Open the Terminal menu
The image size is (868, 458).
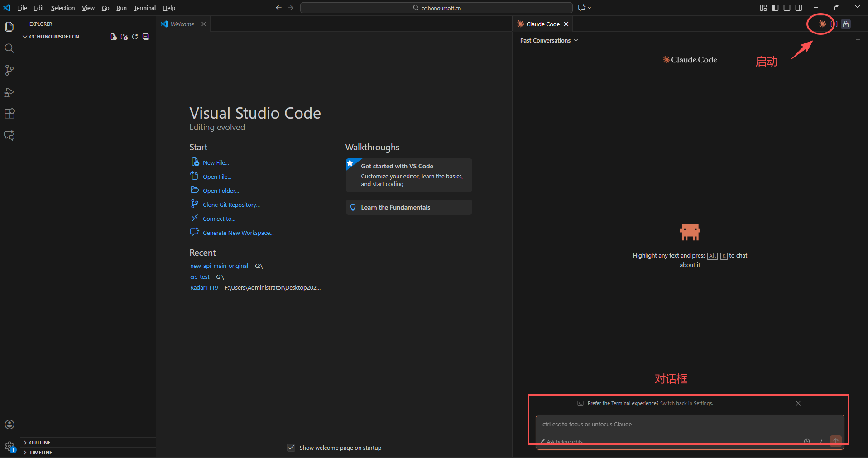(144, 8)
